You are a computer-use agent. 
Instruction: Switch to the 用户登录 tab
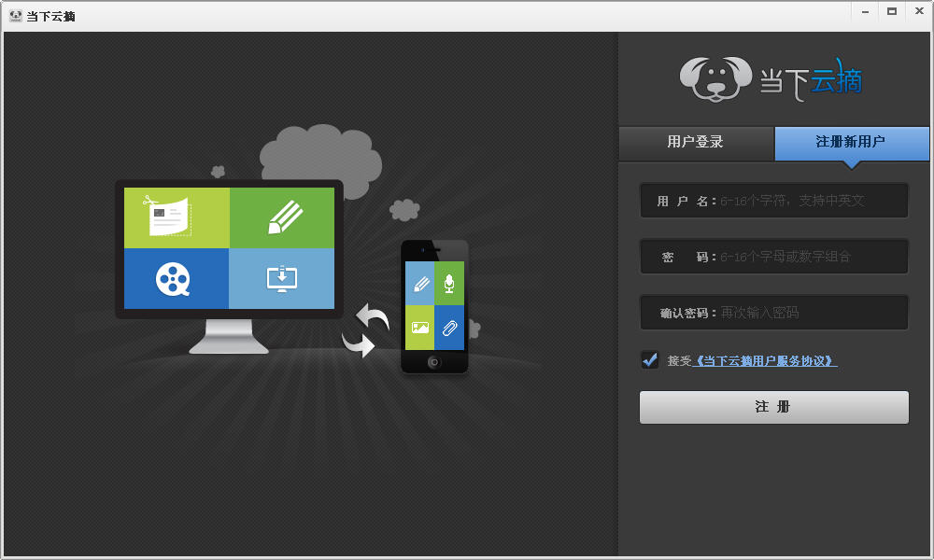pyautogui.click(x=696, y=143)
